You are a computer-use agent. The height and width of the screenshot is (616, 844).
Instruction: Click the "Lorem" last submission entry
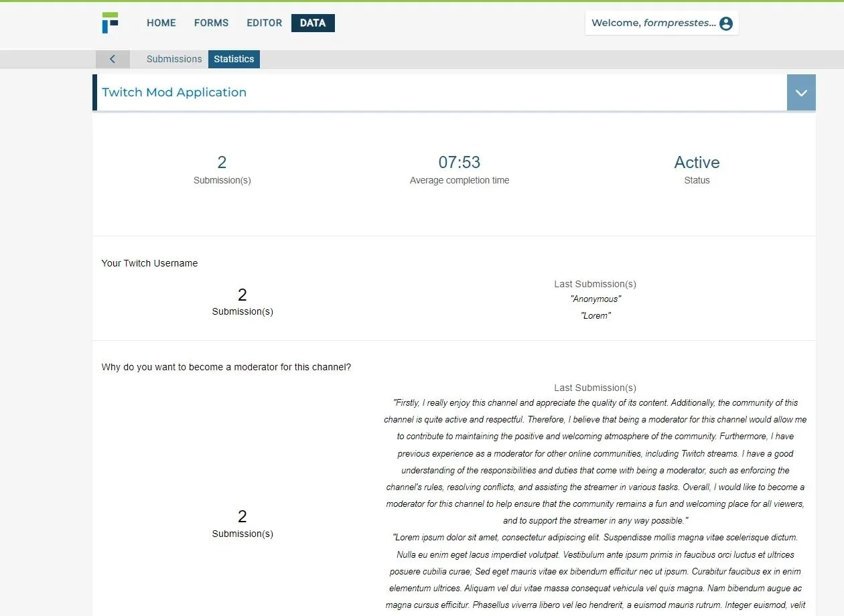point(595,315)
